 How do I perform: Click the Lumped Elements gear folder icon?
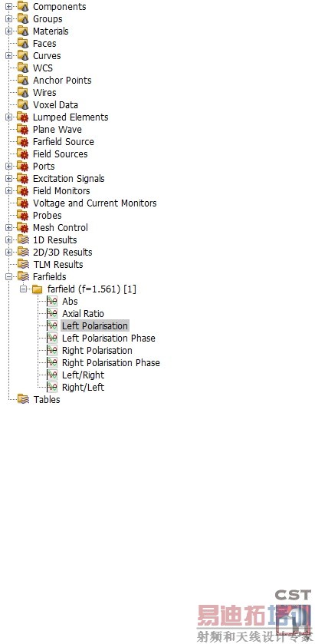click(23, 117)
